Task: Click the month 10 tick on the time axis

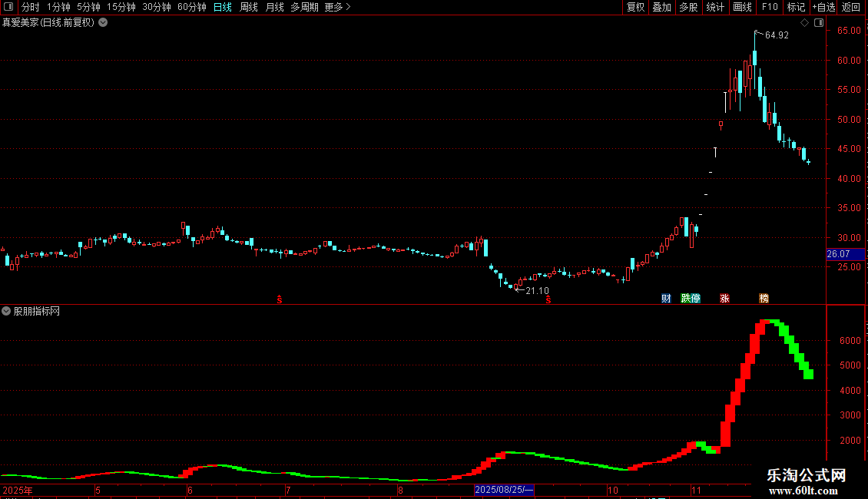Action: coord(612,490)
